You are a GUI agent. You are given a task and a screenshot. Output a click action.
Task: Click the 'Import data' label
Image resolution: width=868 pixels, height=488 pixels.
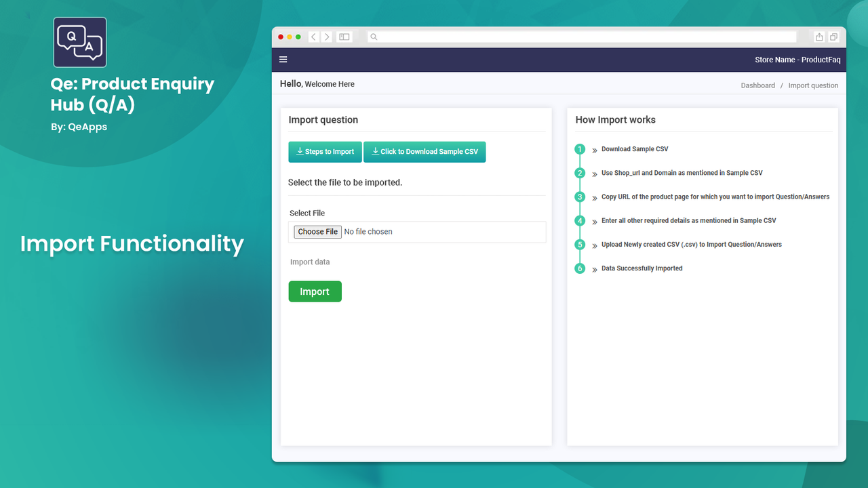[310, 262]
